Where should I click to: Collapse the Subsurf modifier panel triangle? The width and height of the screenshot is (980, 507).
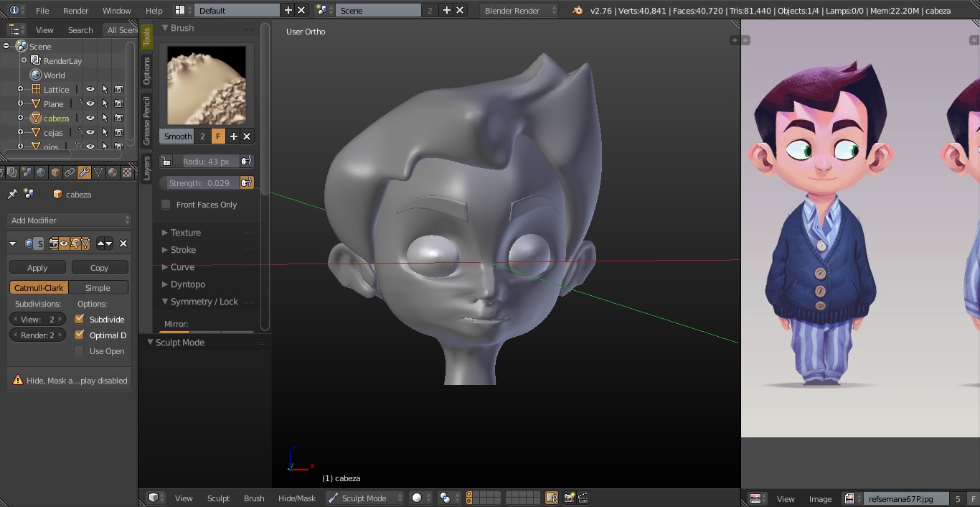(13, 243)
